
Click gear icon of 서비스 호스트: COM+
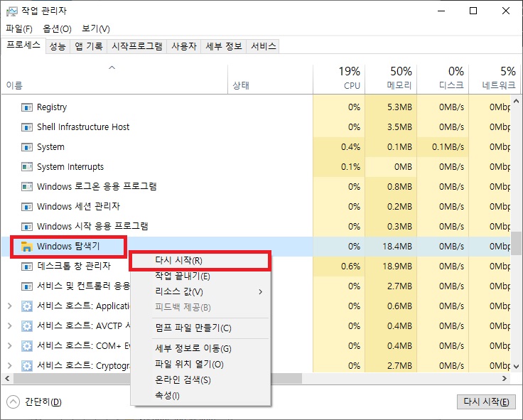pyautogui.click(x=27, y=346)
